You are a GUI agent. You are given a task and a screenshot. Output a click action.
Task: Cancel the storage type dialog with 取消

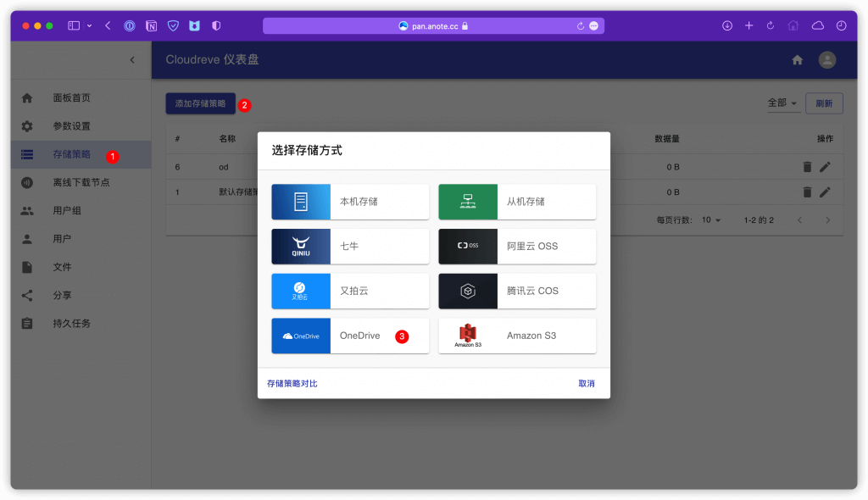(x=586, y=383)
